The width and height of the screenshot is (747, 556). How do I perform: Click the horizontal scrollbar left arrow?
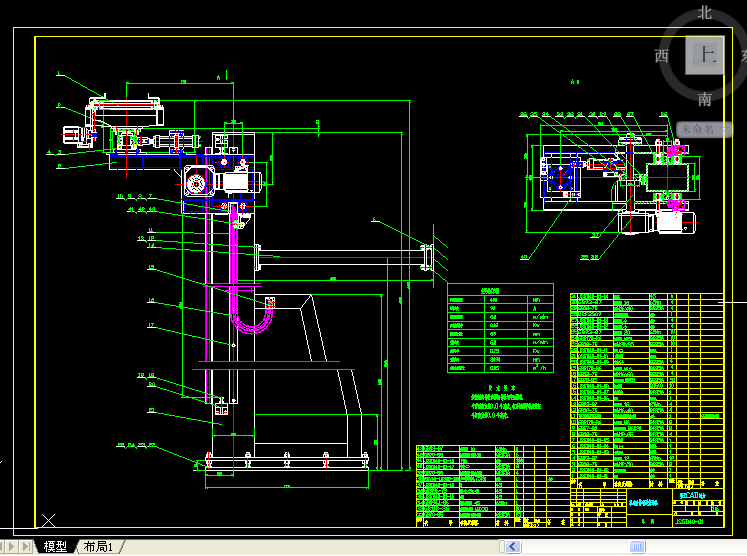[x=513, y=546]
